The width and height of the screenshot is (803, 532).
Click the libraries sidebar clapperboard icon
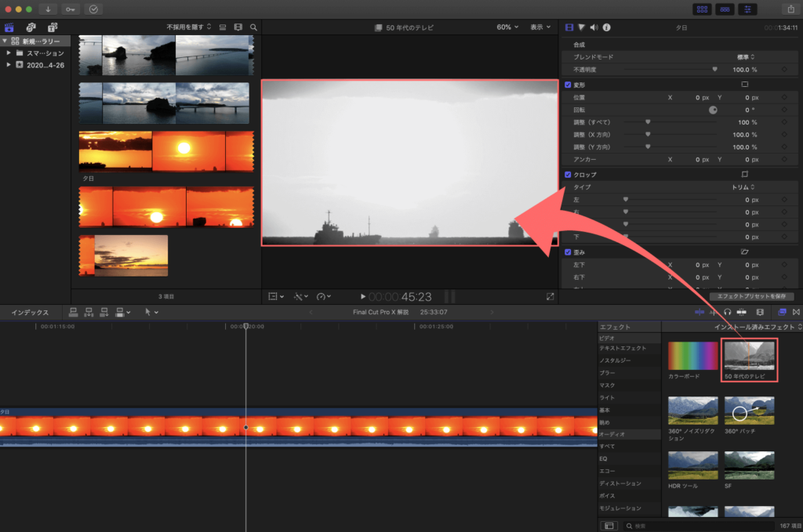click(9, 27)
